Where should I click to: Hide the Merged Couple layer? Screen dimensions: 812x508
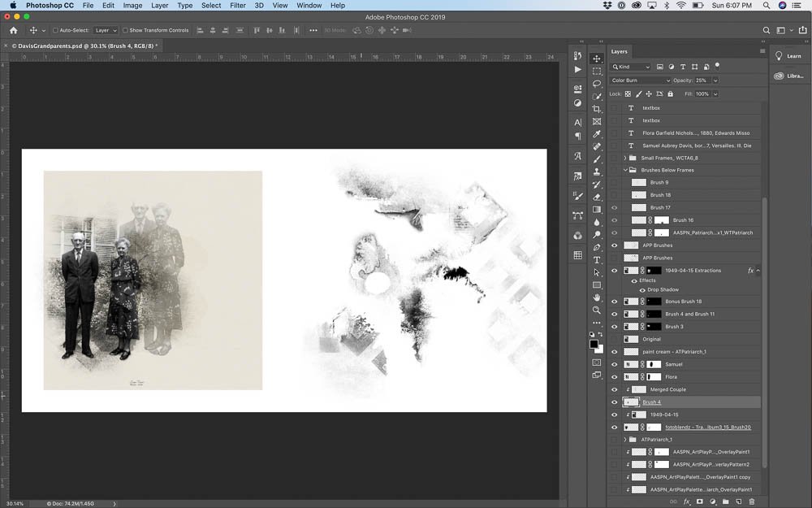pyautogui.click(x=615, y=389)
